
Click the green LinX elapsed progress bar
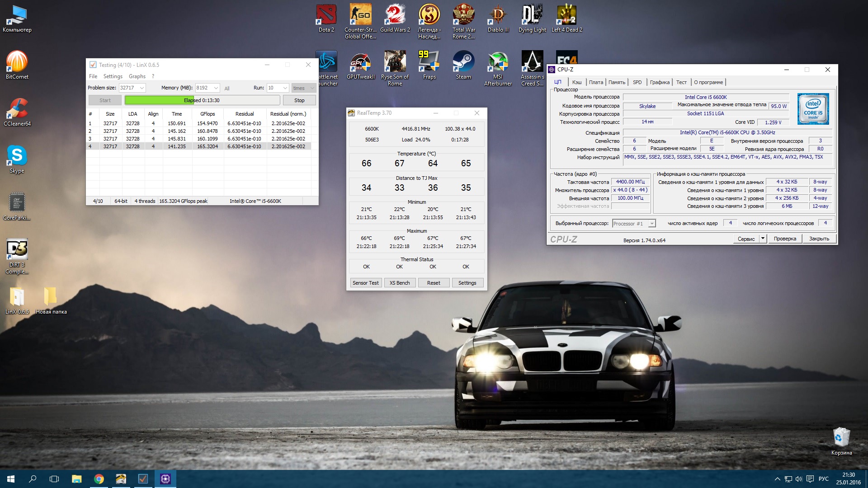pyautogui.click(x=158, y=100)
